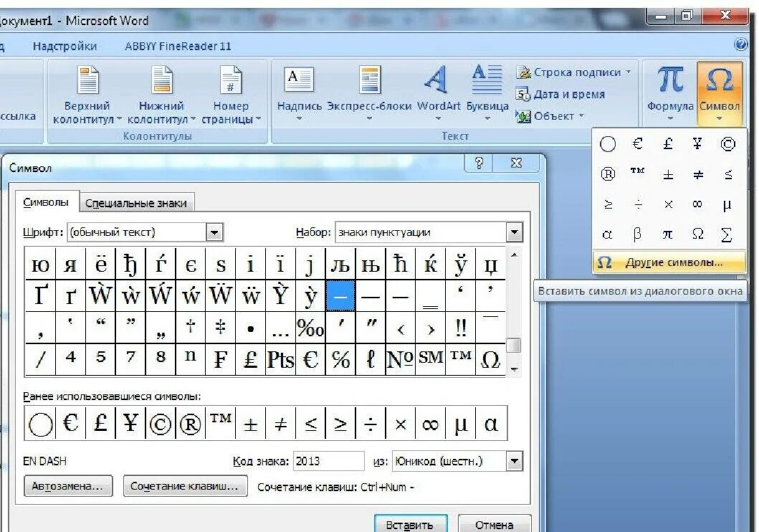Pick the not-equal symbol in the dropdown gallery

pos(697,174)
